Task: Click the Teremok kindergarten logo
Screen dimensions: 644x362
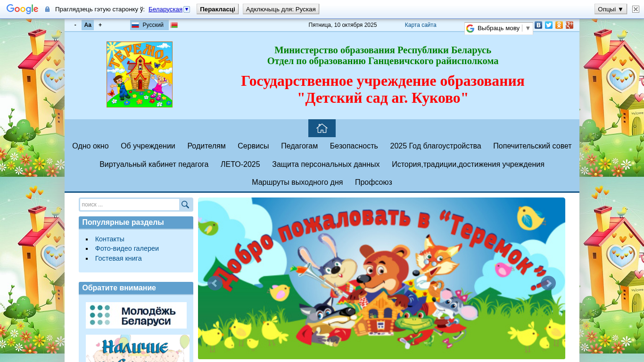Action: pos(140,74)
